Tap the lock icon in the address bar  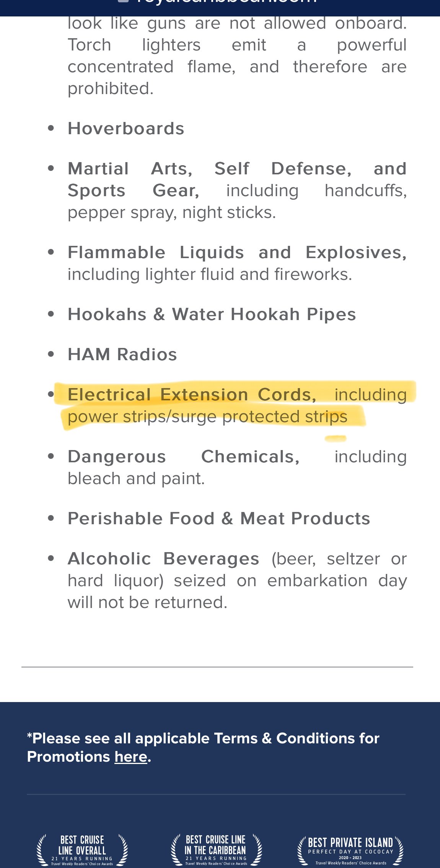(x=123, y=1)
